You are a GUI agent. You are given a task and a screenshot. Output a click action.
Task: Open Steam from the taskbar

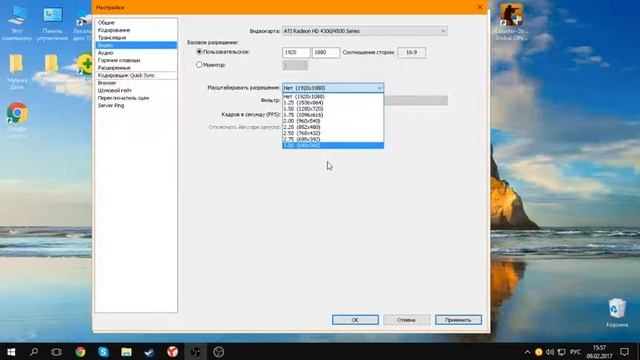pyautogui.click(x=149, y=352)
